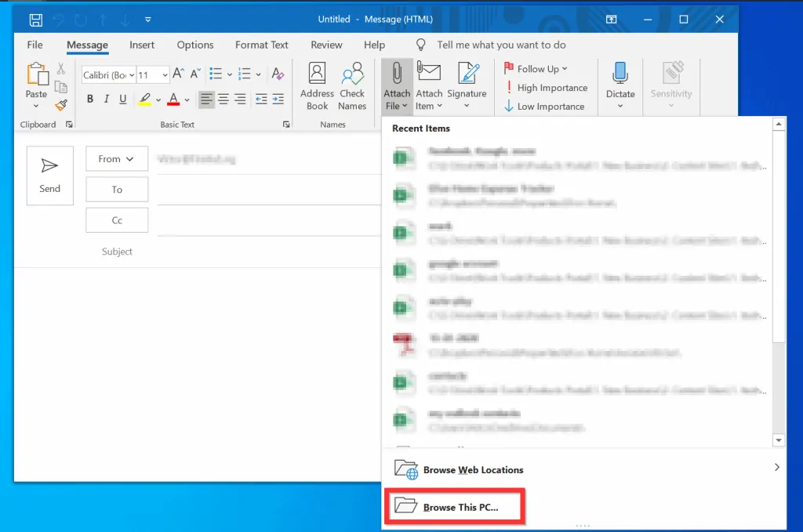This screenshot has height=532, width=803.
Task: Click the Send button
Action: [49, 176]
